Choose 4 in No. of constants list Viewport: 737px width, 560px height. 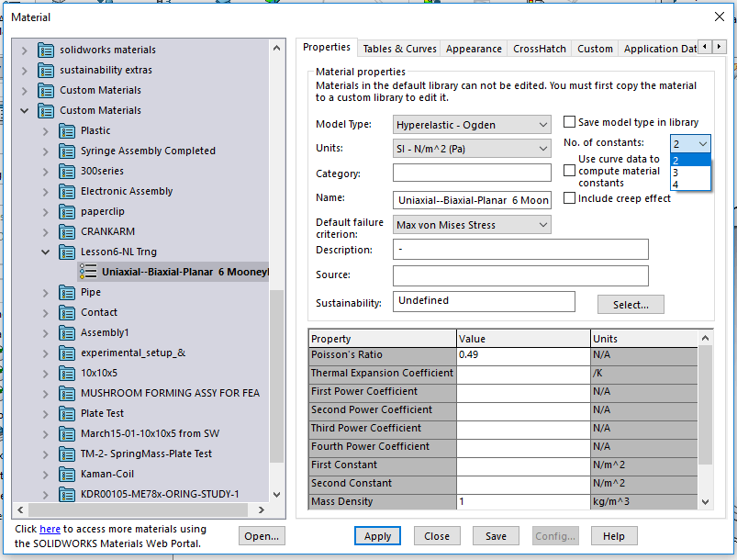click(x=690, y=185)
